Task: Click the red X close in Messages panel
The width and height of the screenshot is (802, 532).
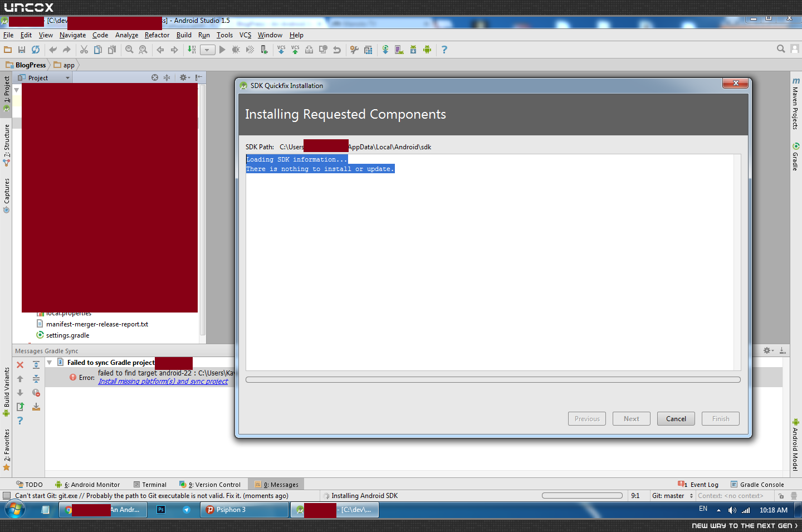Action: coord(20,365)
